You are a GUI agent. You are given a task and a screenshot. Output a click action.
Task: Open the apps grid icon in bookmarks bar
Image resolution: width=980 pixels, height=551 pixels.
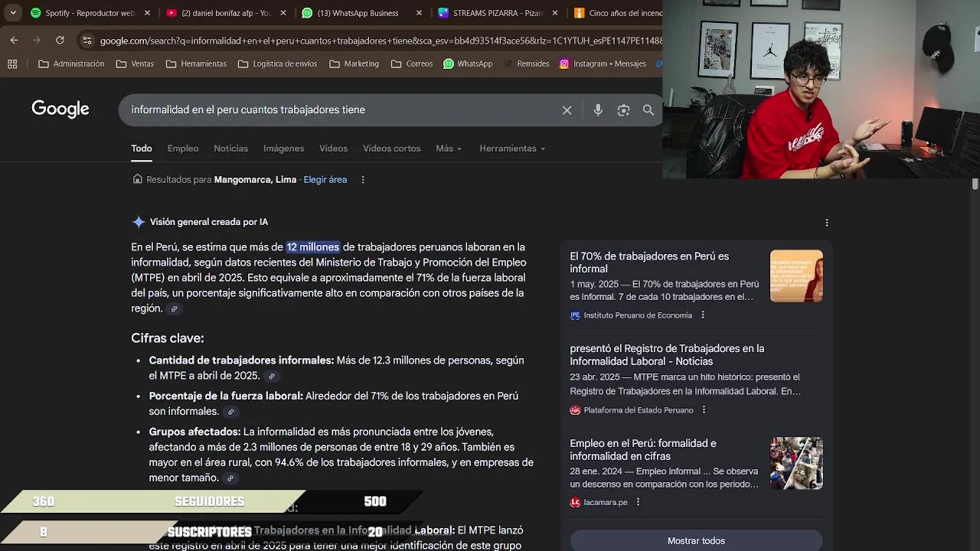pos(12,64)
